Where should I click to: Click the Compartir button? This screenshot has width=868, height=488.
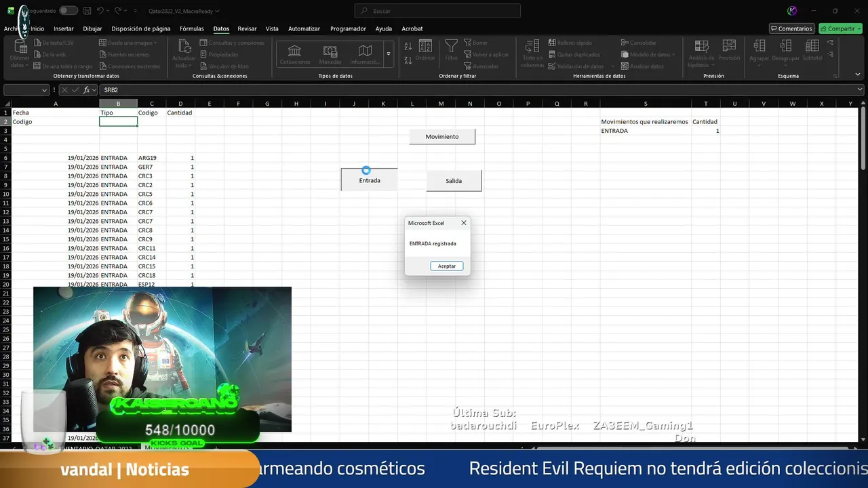click(x=840, y=28)
